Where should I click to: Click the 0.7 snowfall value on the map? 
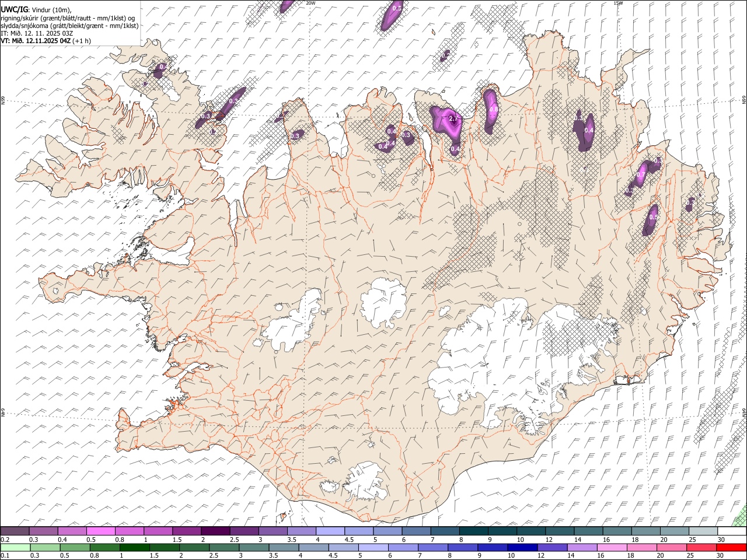[x=640, y=174]
